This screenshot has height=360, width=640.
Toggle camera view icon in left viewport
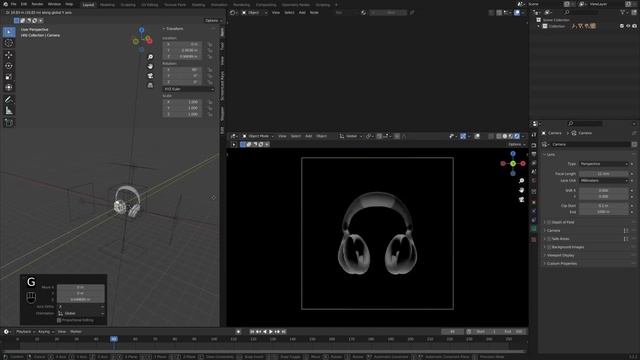[150, 76]
